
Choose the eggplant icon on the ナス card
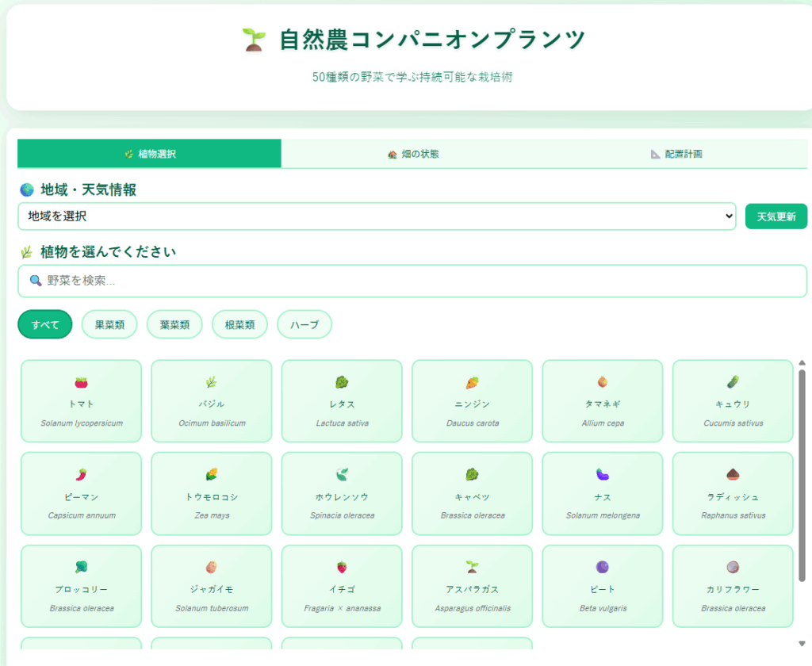coord(603,475)
